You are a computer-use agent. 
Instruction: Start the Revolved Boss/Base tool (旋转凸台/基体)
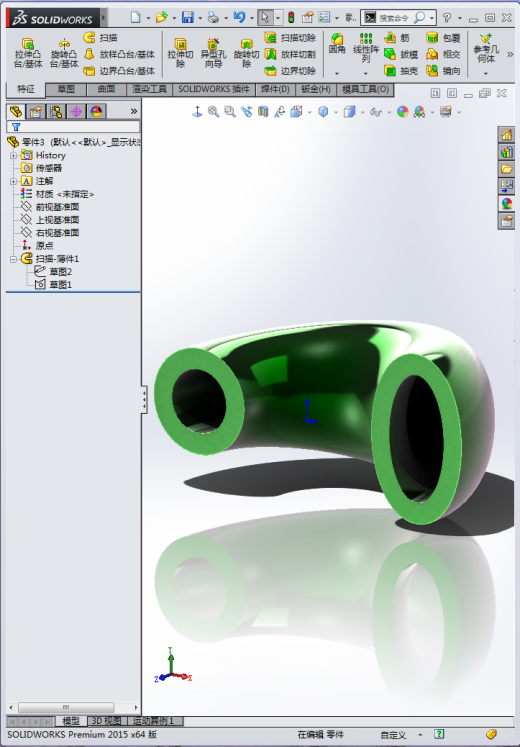tap(64, 54)
